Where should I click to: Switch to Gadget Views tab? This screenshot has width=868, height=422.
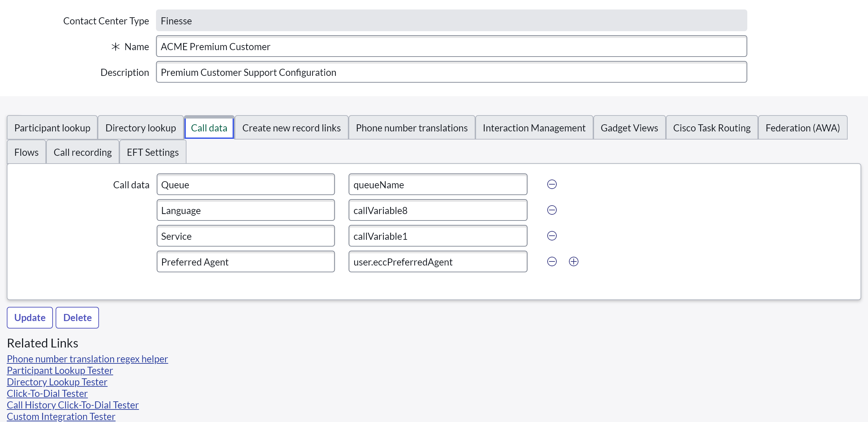[629, 128]
